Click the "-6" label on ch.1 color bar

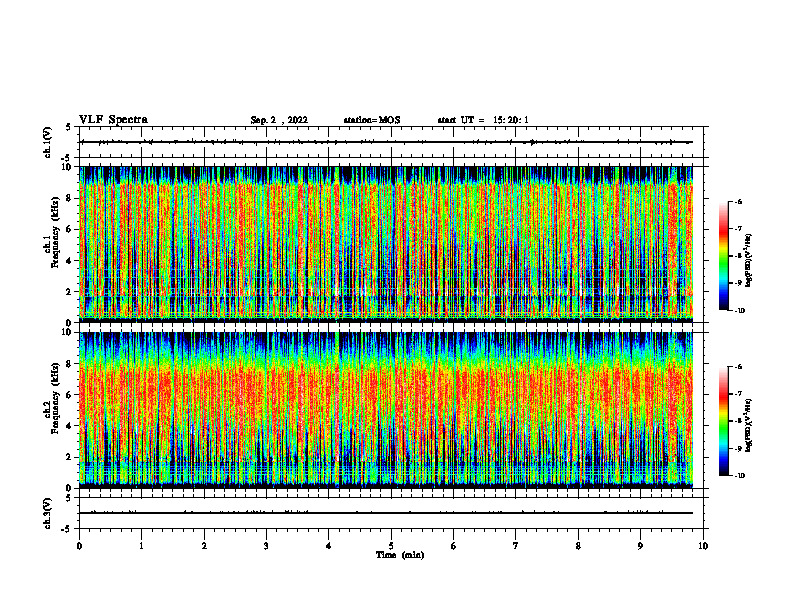[x=738, y=202]
